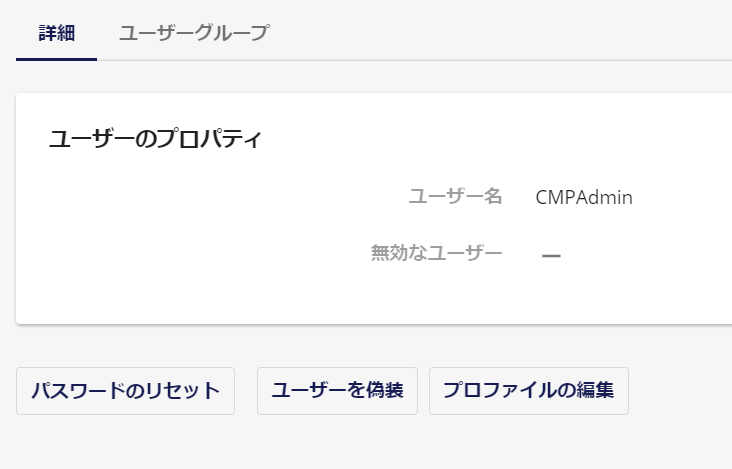Impersonate the CMPAdmin user
732x469 pixels.
(x=337, y=391)
